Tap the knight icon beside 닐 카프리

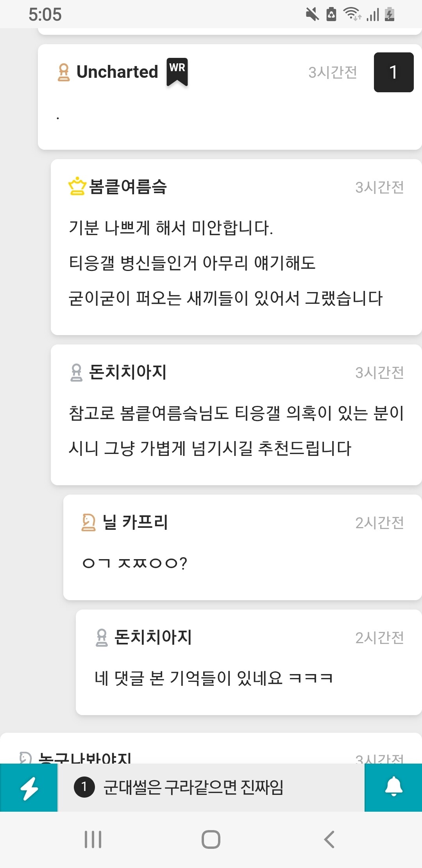tap(89, 522)
